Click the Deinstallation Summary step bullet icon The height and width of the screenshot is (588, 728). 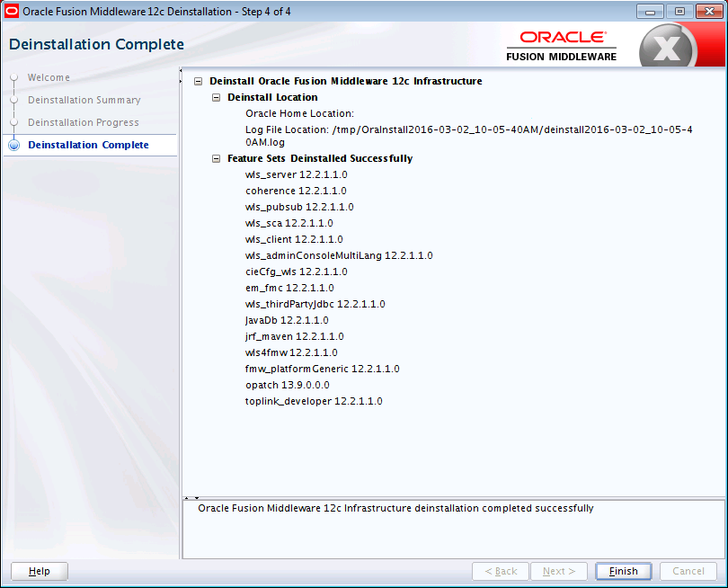tap(14, 100)
